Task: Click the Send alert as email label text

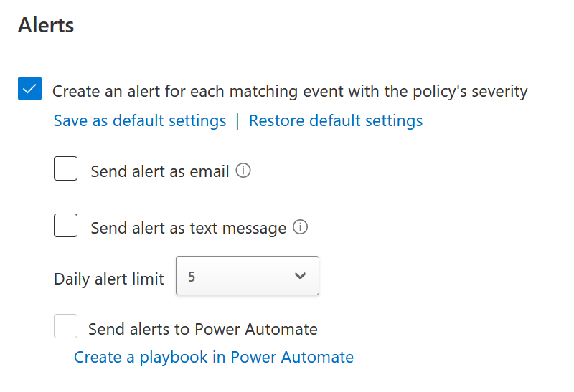Action: point(160,171)
